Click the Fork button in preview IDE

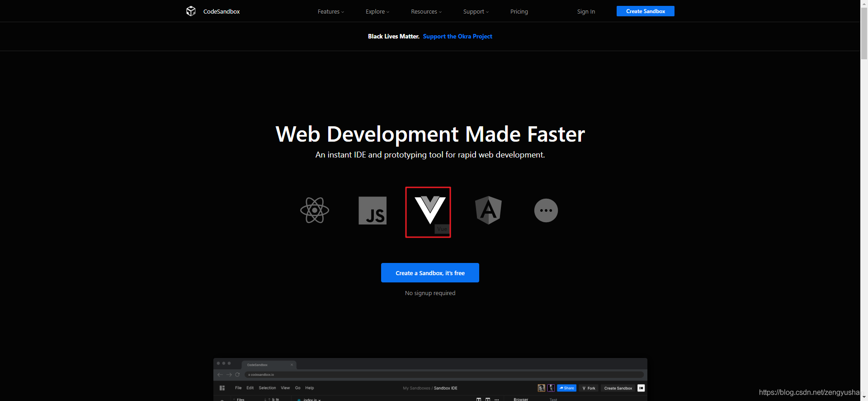589,388
